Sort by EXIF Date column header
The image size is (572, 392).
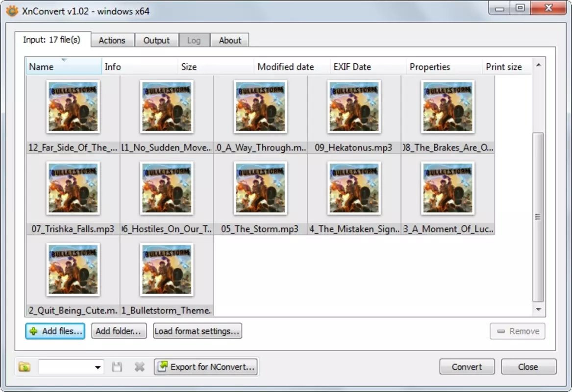369,67
